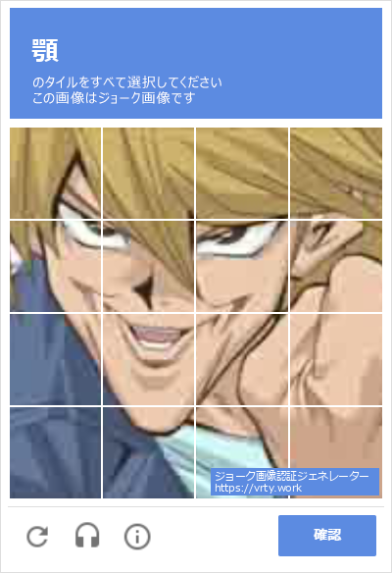Select the tile with the character's right eye
Viewport: 392px width, 573px height.
(242, 267)
